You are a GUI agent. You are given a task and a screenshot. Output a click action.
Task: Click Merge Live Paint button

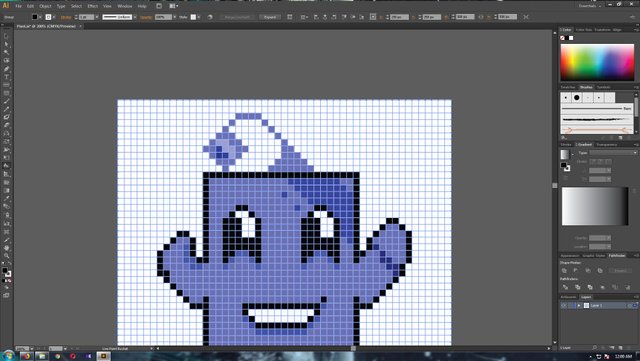237,17
